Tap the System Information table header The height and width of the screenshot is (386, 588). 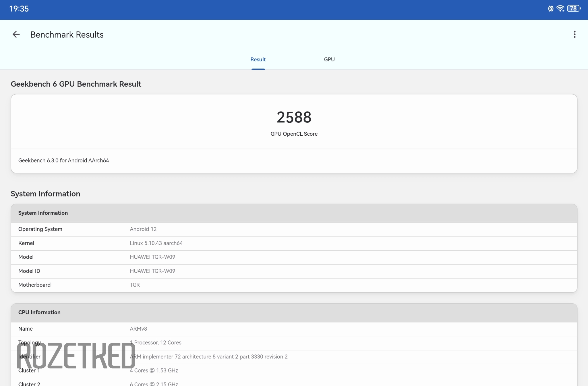(43, 213)
